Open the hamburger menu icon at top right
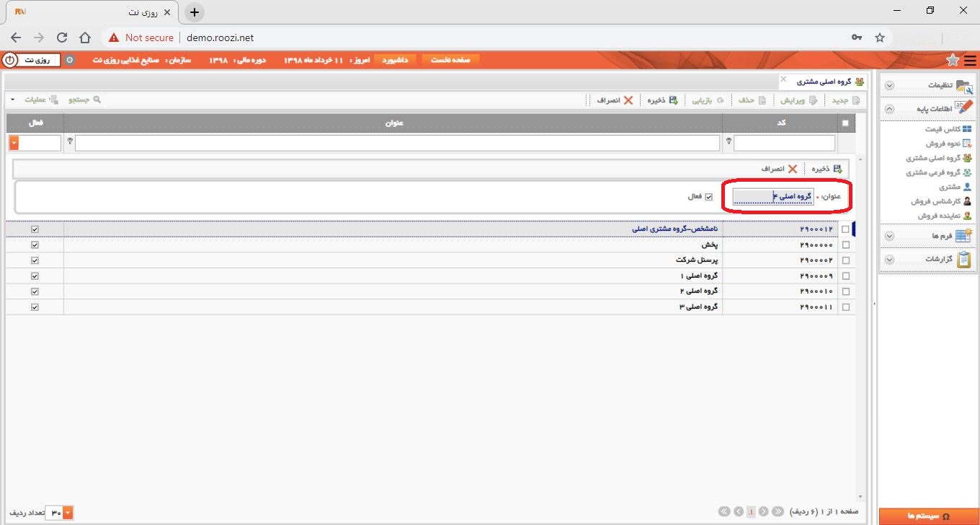980x525 pixels. 971,59
